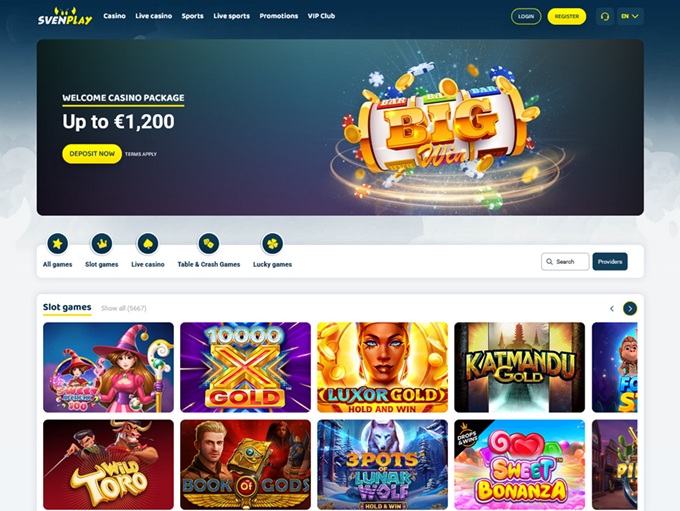Choose the Live casino spade icon
The image size is (680, 511).
pos(148,243)
